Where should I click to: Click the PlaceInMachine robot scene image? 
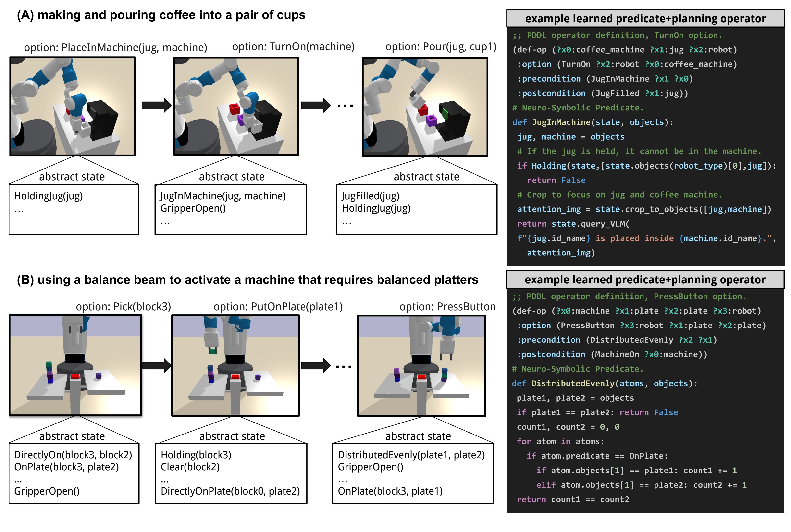tap(73, 107)
